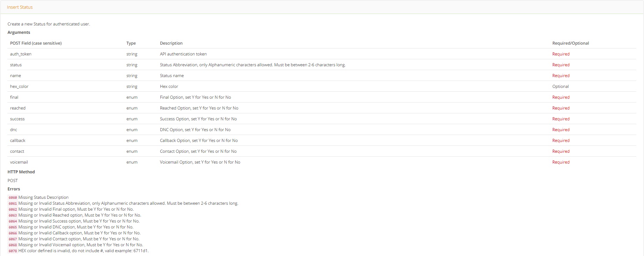The height and width of the screenshot is (256, 644).
Task: Click error code 6065 badge
Action: 13,227
